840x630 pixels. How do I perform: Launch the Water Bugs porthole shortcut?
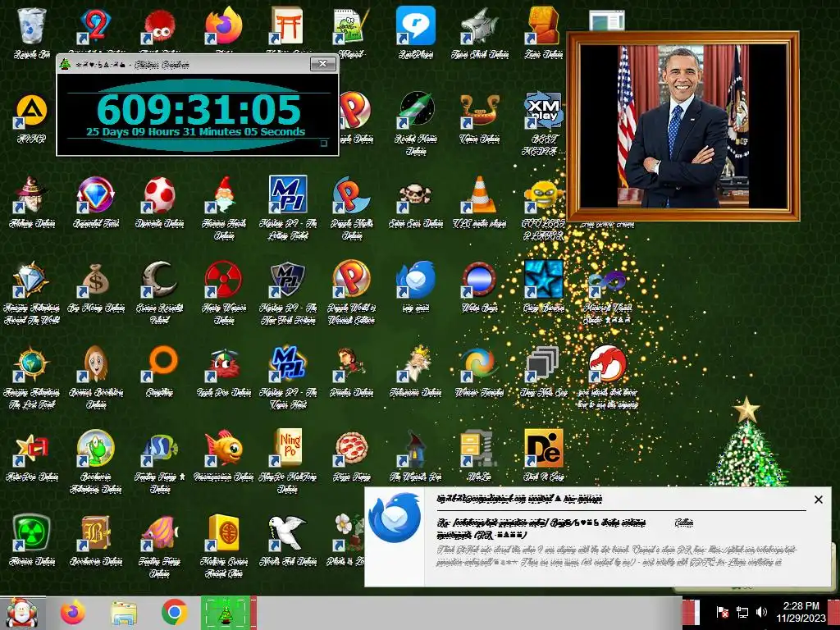point(479,280)
